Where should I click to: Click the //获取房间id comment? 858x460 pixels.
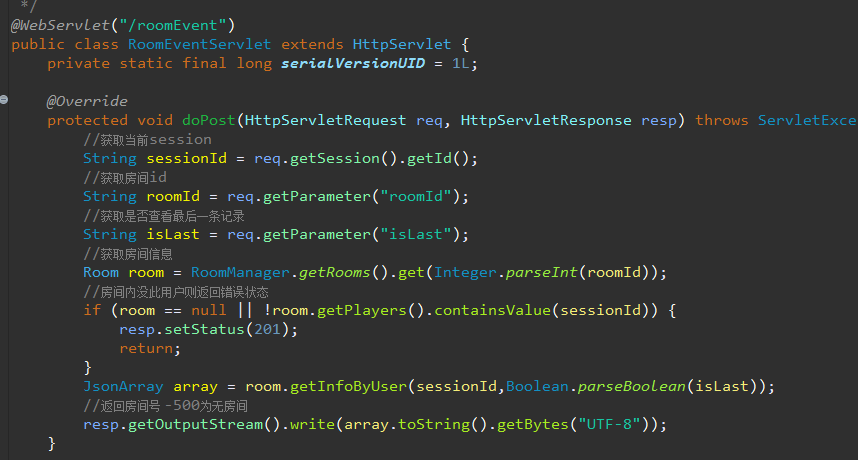coord(125,178)
